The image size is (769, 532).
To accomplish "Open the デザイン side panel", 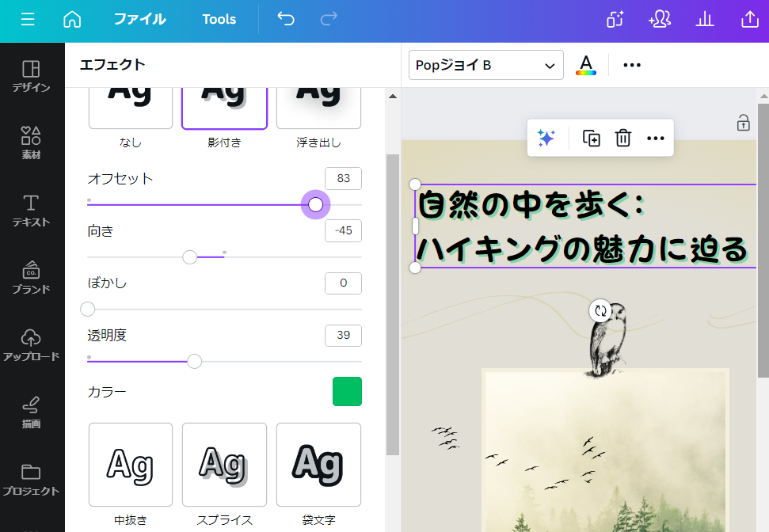I will (31, 76).
